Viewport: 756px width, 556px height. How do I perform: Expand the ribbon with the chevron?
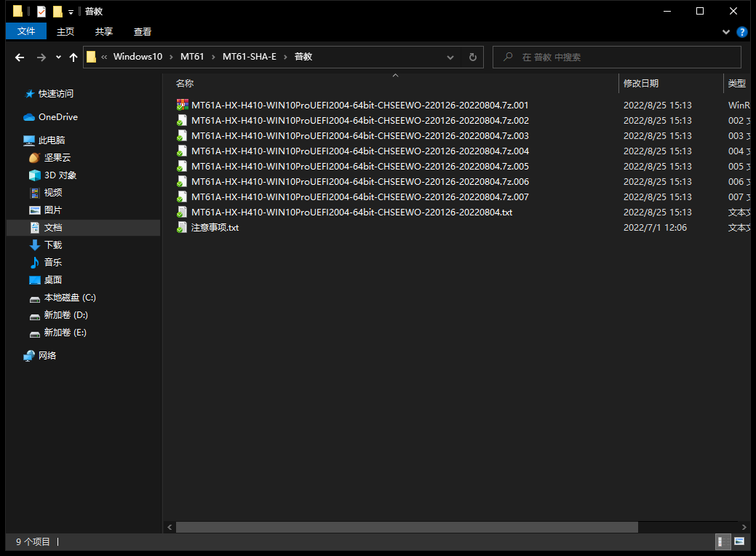coord(726,32)
